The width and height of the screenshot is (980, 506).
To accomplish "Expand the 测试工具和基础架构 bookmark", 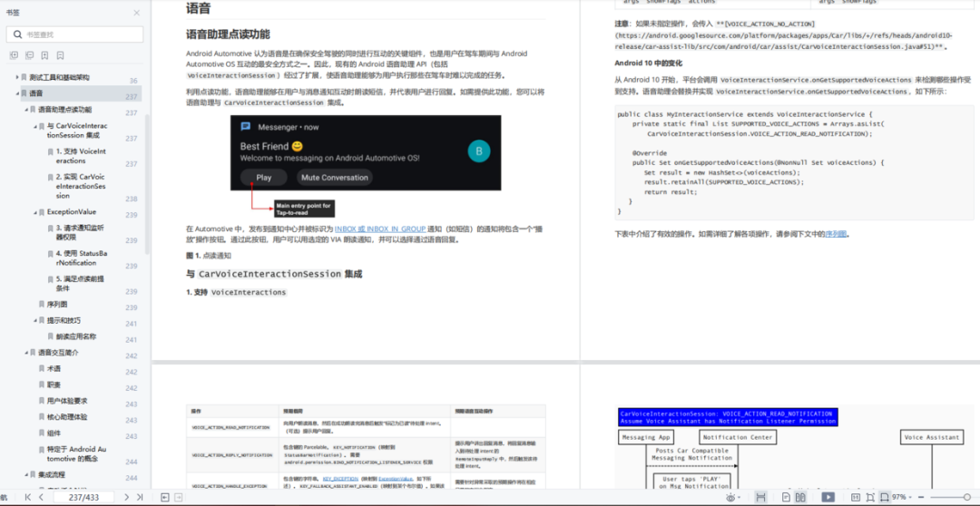I will tap(17, 77).
